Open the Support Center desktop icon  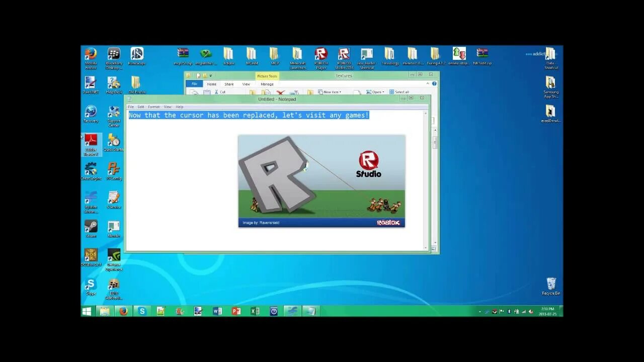pos(114,116)
